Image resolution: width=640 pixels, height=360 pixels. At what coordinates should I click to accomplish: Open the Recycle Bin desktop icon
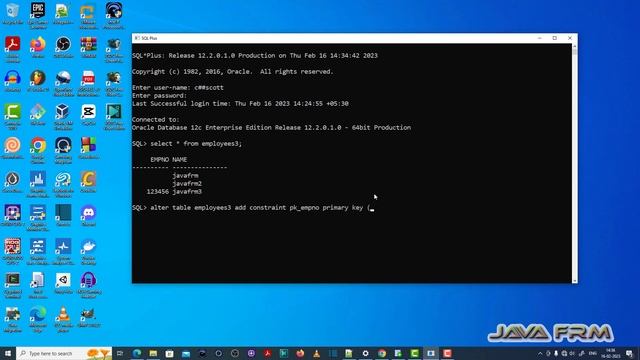[x=13, y=13]
